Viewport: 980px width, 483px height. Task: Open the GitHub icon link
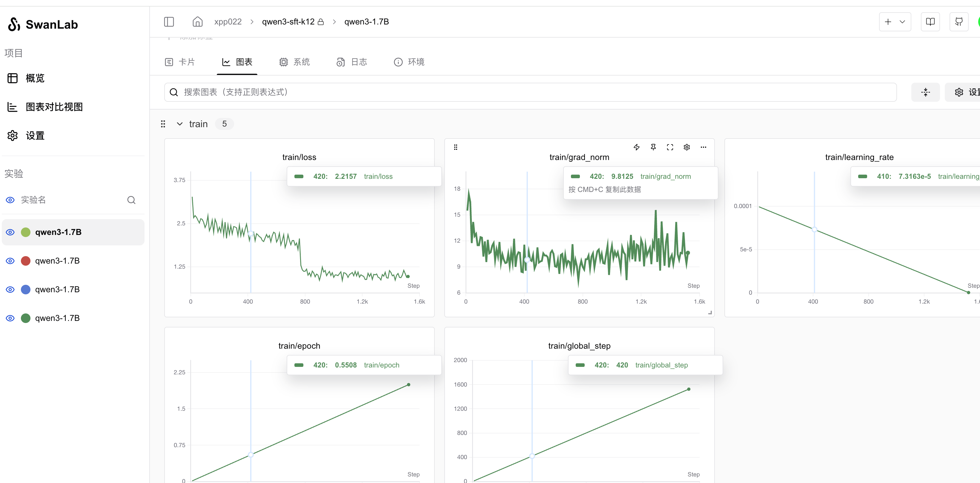(959, 22)
